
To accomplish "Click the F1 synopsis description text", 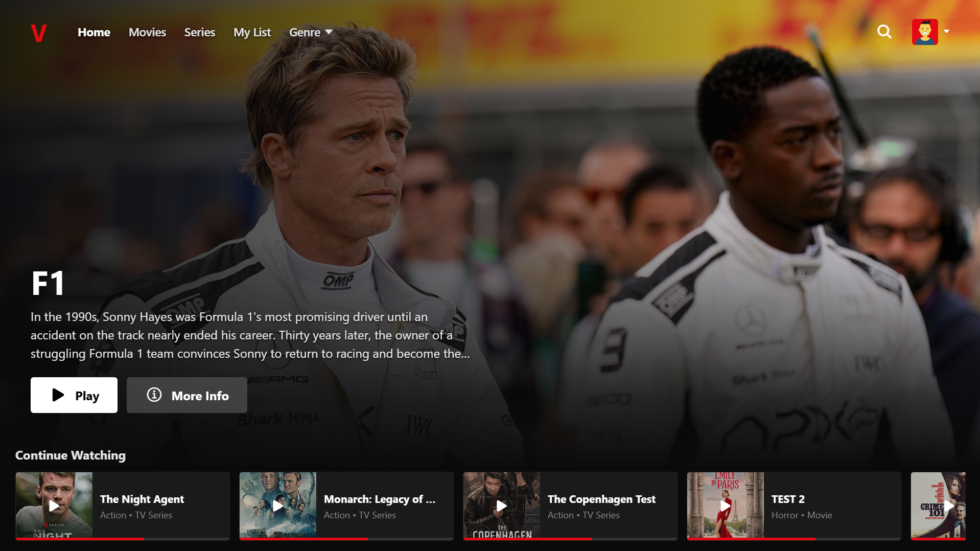I will (250, 335).
